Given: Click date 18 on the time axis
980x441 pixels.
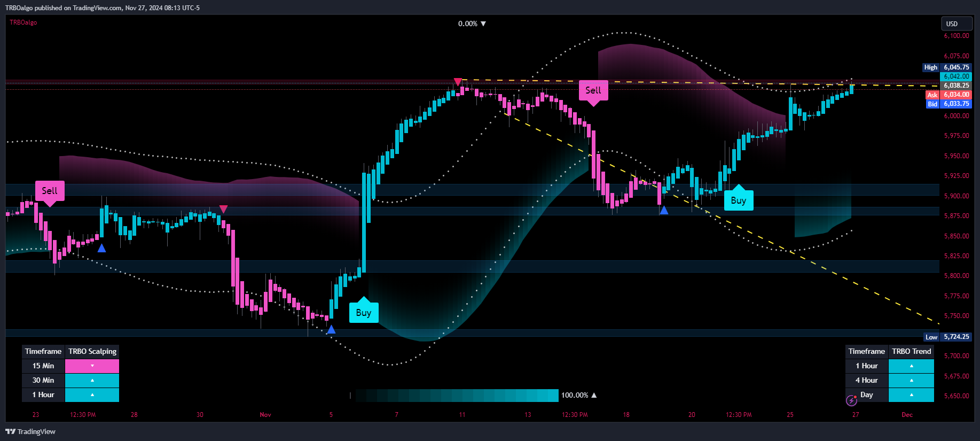Looking at the screenshot, I should (x=626, y=415).
